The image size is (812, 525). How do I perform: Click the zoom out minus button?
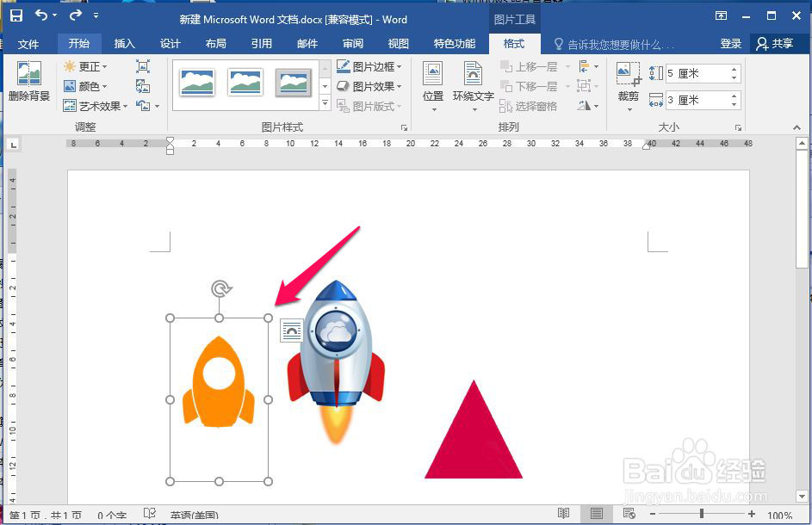tap(653, 514)
